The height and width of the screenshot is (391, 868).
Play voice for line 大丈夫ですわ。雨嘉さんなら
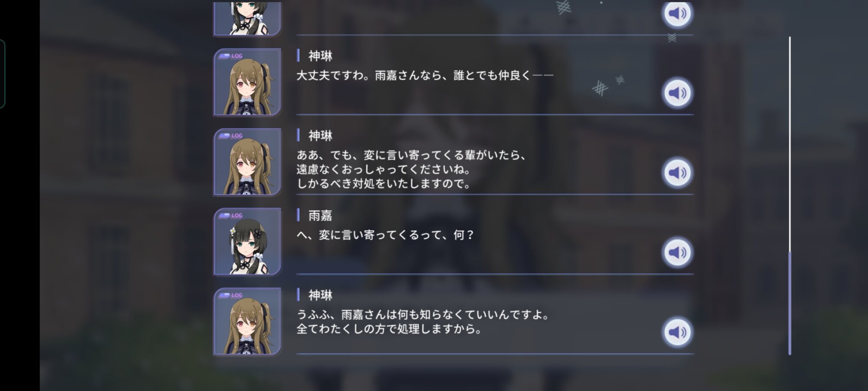tap(677, 93)
